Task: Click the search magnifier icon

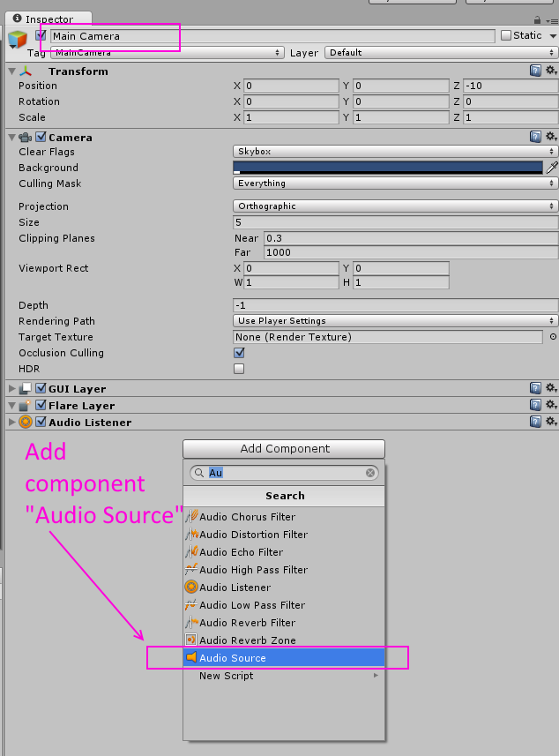Action: tap(199, 473)
